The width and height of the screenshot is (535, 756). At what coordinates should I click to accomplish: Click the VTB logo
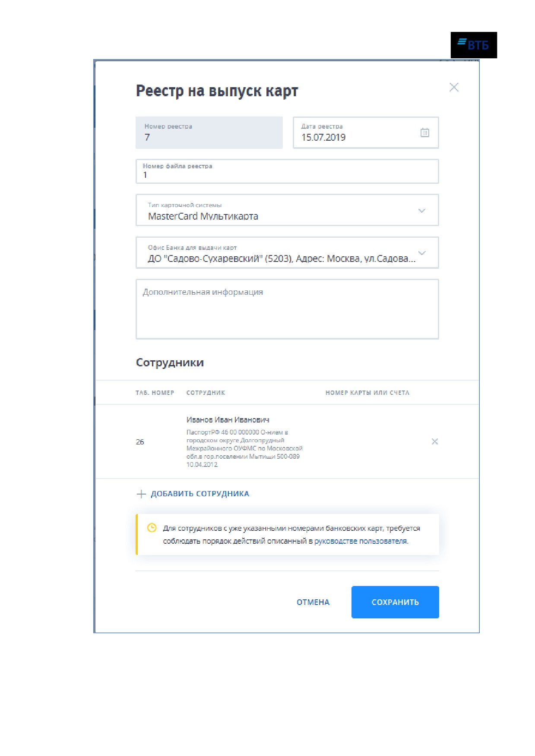474,45
